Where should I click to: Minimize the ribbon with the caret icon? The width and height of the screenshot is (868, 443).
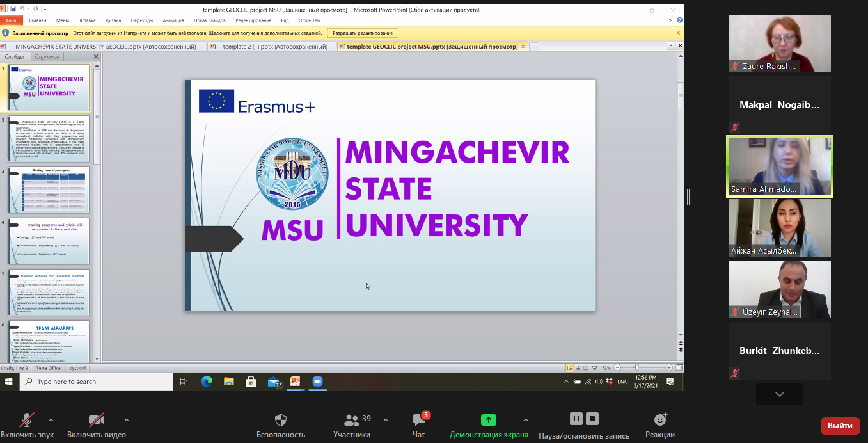[x=672, y=20]
